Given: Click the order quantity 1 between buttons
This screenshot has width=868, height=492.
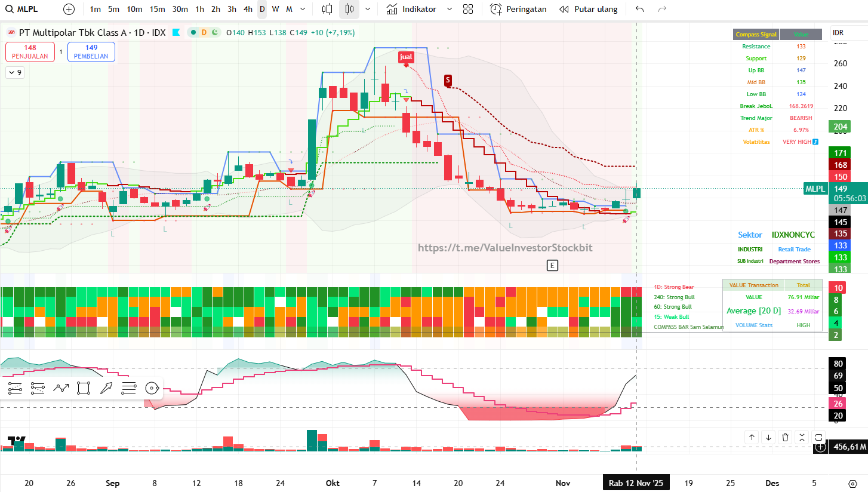Looking at the screenshot, I should click(61, 52).
